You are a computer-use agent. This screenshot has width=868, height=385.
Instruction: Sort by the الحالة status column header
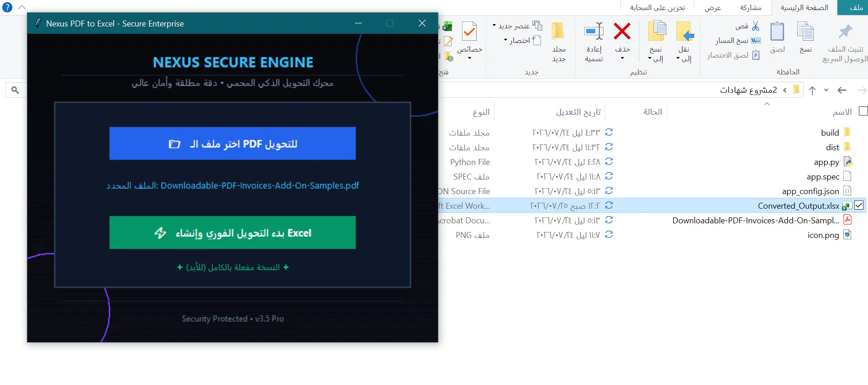[x=653, y=112]
